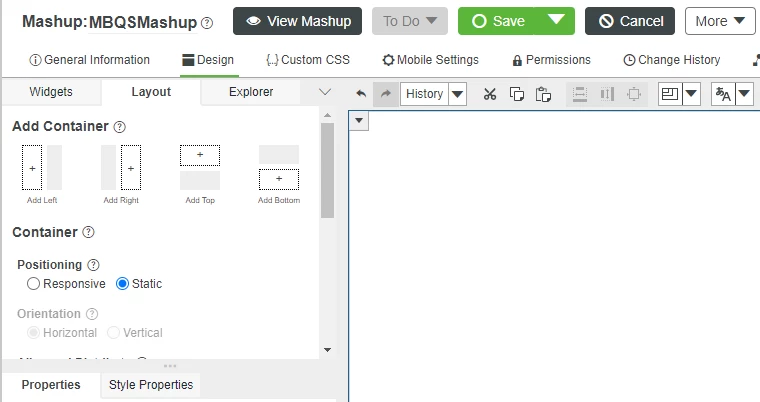Click the Copy icon in toolbar
The image size is (760, 402).
[x=517, y=94]
